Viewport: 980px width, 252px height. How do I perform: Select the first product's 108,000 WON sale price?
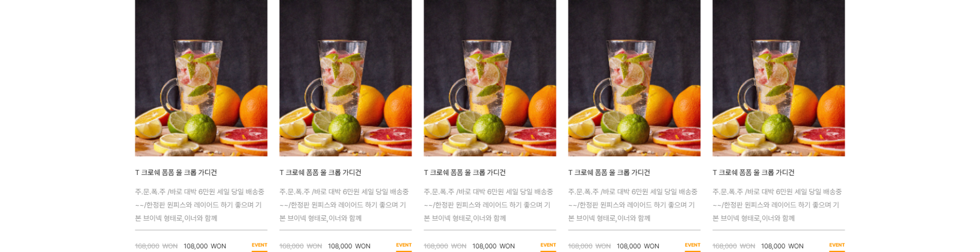click(x=205, y=246)
